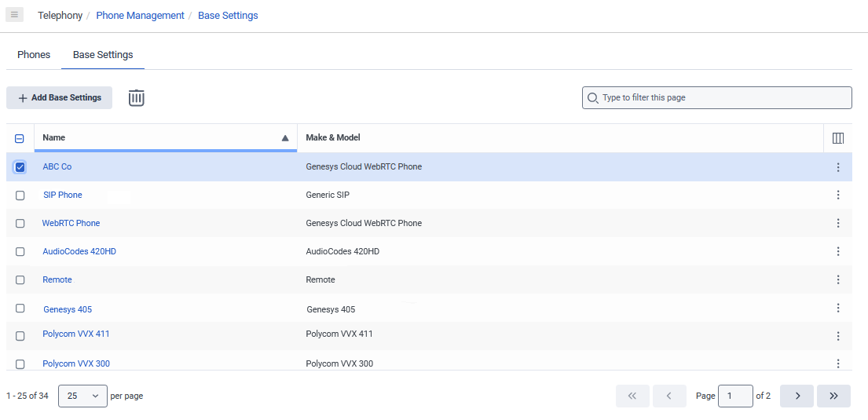Click Add Base Settings button
This screenshot has width=868, height=420.
pos(60,98)
